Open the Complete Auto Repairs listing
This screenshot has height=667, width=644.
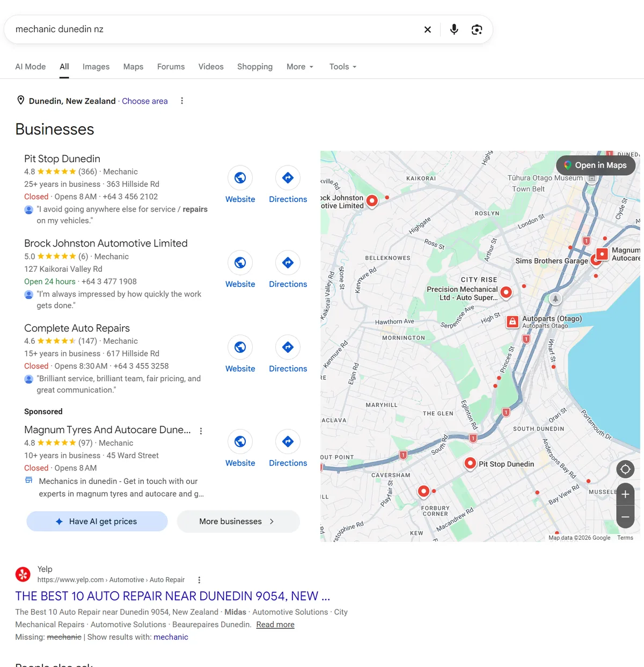[77, 328]
